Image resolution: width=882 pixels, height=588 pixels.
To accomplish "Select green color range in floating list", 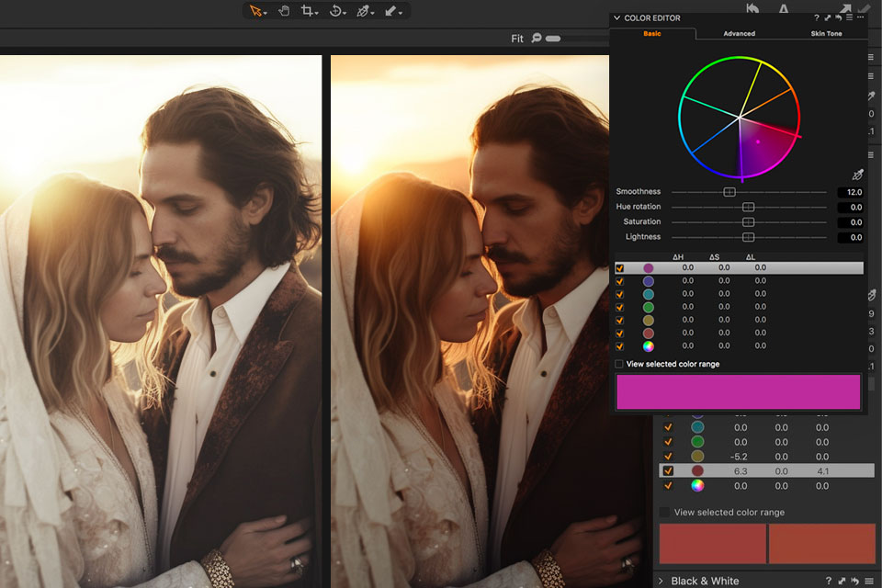I will 648,307.
